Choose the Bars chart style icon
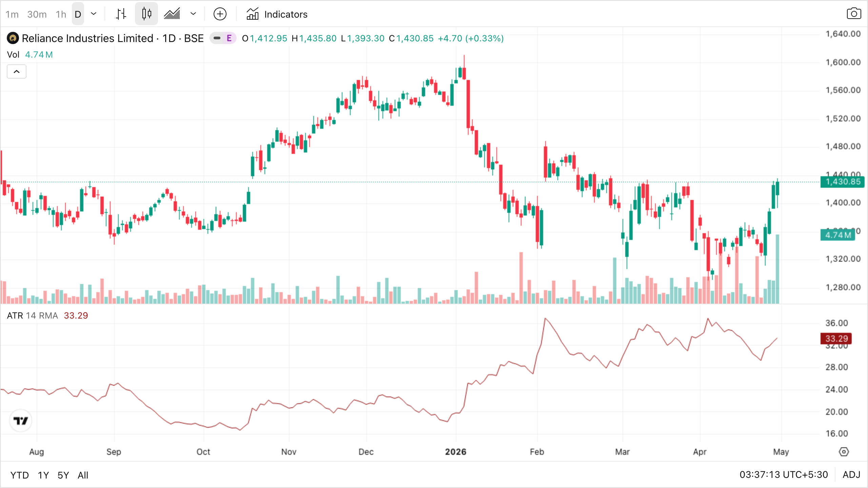The image size is (868, 488). pyautogui.click(x=121, y=14)
